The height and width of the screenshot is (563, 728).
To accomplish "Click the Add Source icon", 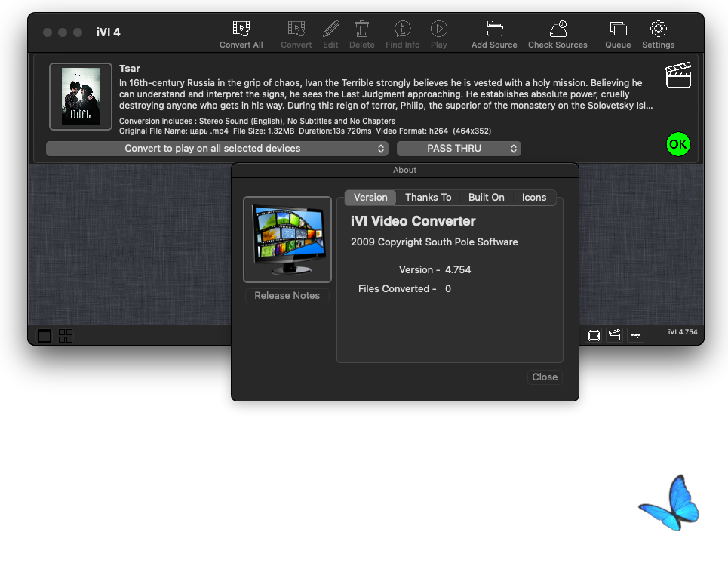I will pyautogui.click(x=494, y=29).
